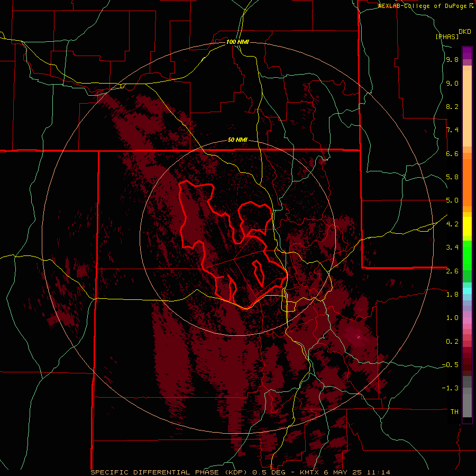Click the 3.4 value on color scale

click(452, 248)
